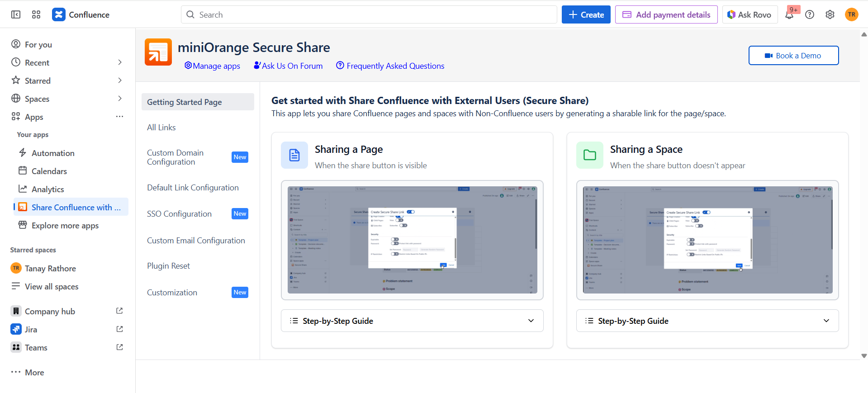This screenshot has height=393, width=868.
Task: Open the Apps more options ellipsis
Action: tap(119, 117)
